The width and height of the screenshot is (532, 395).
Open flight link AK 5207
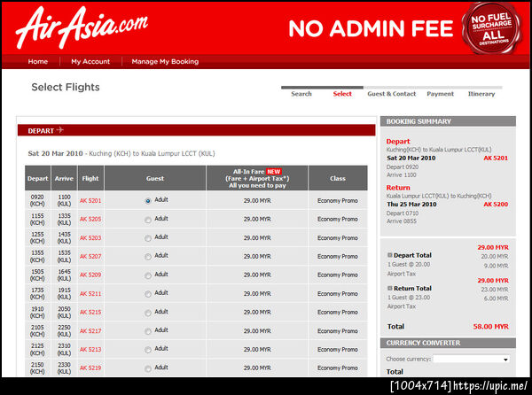click(x=90, y=257)
